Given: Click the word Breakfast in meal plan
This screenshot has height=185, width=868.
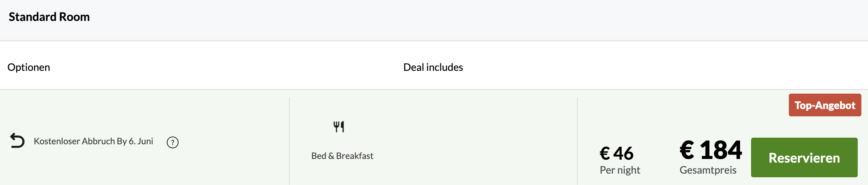Looking at the screenshot, I should tap(354, 156).
